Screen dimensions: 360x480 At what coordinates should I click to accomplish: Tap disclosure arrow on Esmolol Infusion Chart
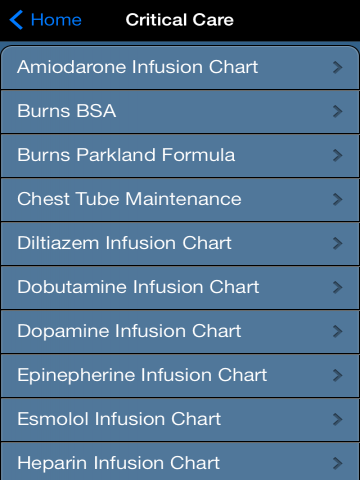[337, 419]
